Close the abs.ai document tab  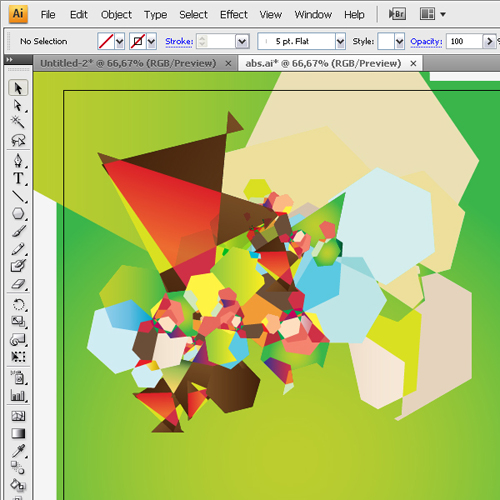[x=413, y=63]
